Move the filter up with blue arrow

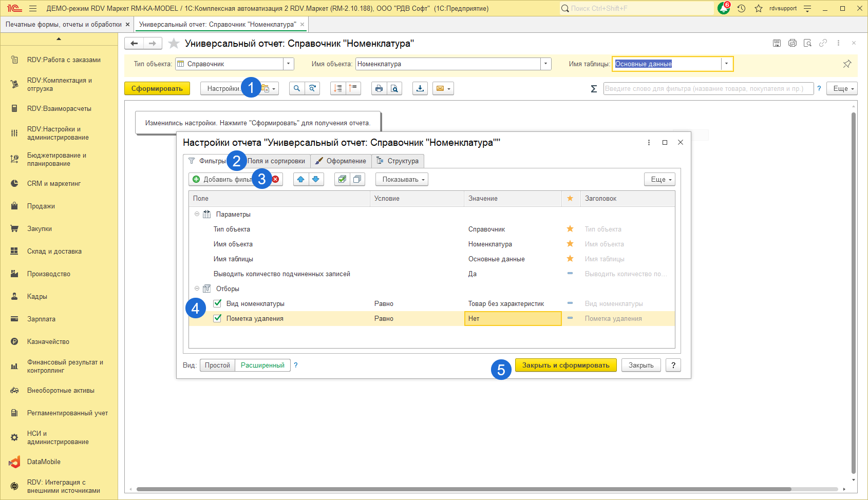(301, 179)
